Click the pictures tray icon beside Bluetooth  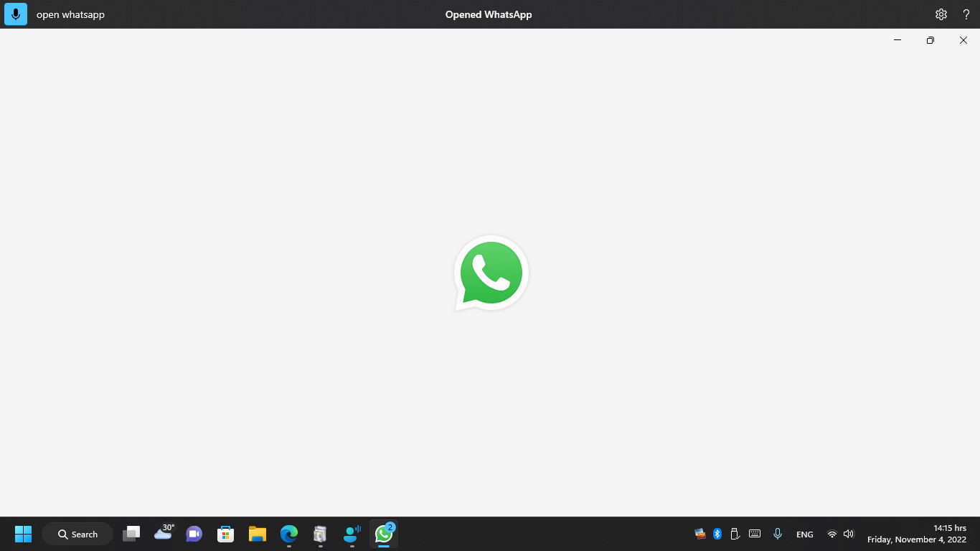(x=700, y=534)
